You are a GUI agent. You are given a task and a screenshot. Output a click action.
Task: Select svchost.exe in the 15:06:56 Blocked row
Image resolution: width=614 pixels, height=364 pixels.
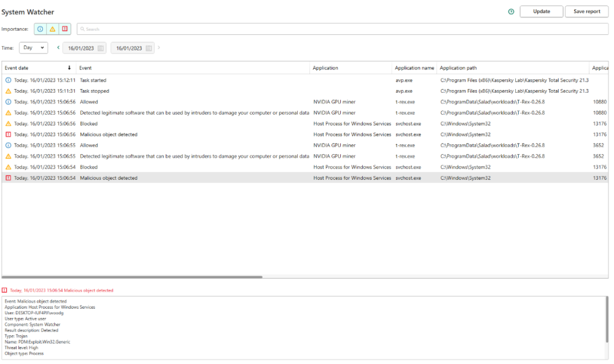pyautogui.click(x=408, y=123)
